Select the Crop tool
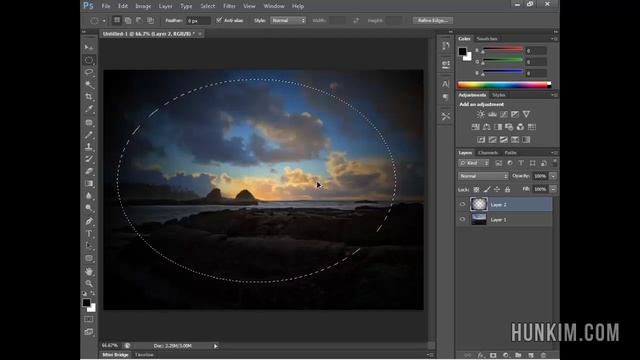The image size is (640, 360). [x=89, y=97]
